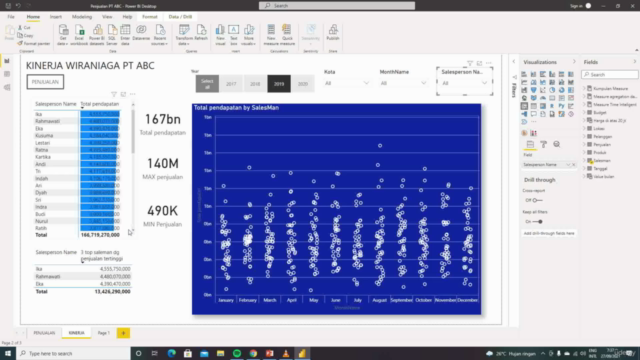The width and height of the screenshot is (640, 360).
Task: Open Transform data in the ribbon
Action: coord(184,34)
